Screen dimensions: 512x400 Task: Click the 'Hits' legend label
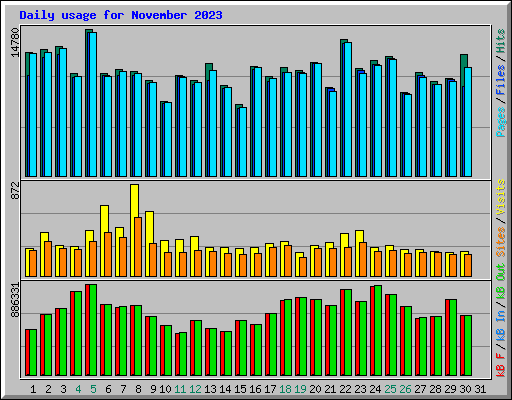(501, 41)
